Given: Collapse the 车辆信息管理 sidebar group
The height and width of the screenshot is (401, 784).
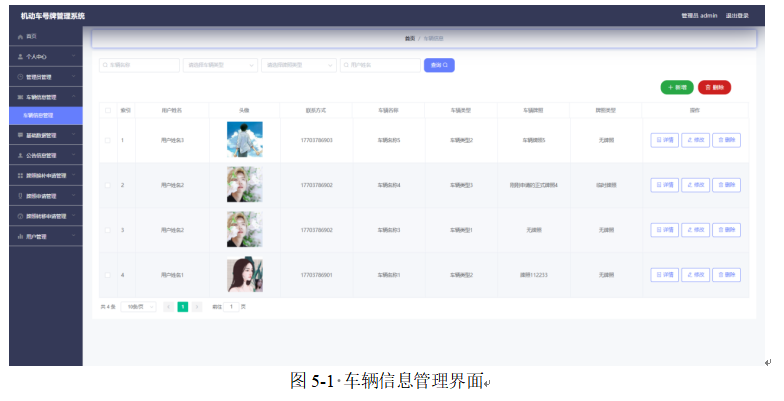Looking at the screenshot, I should click(x=74, y=96).
